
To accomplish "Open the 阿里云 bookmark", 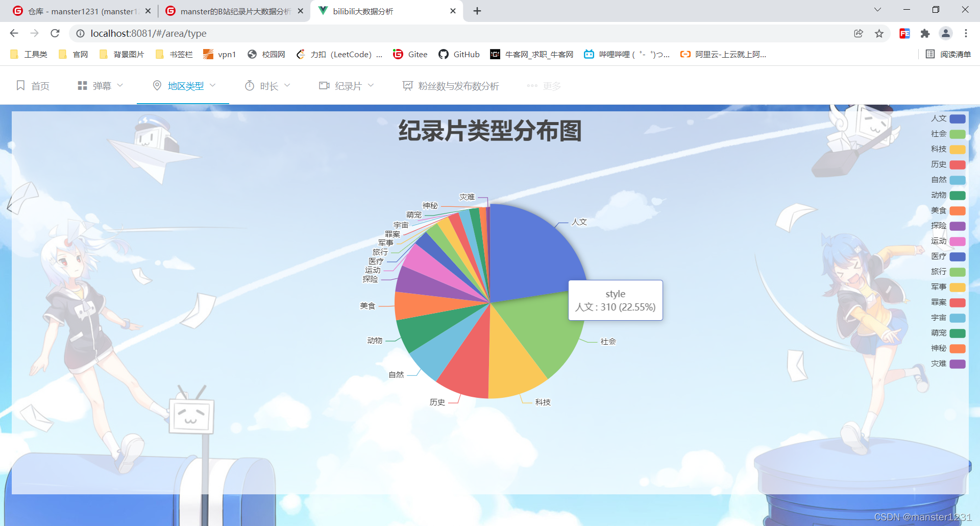I will coord(723,54).
